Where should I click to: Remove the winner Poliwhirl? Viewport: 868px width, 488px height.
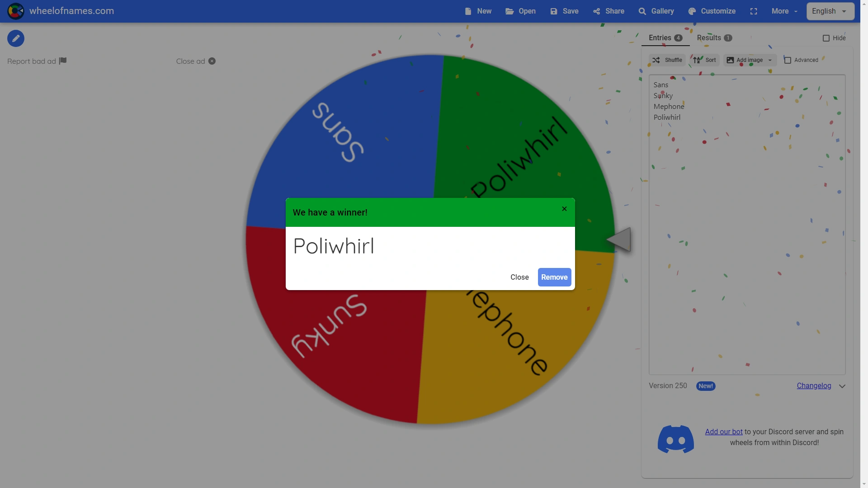tap(554, 277)
